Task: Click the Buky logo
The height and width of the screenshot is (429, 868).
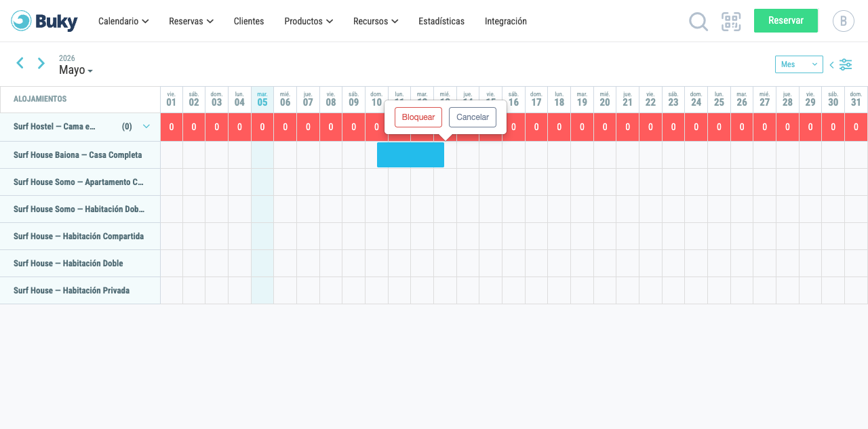Action: tap(45, 21)
